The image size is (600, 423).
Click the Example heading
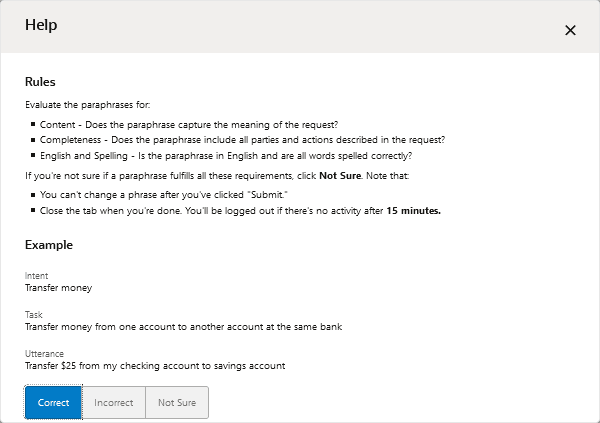point(49,245)
